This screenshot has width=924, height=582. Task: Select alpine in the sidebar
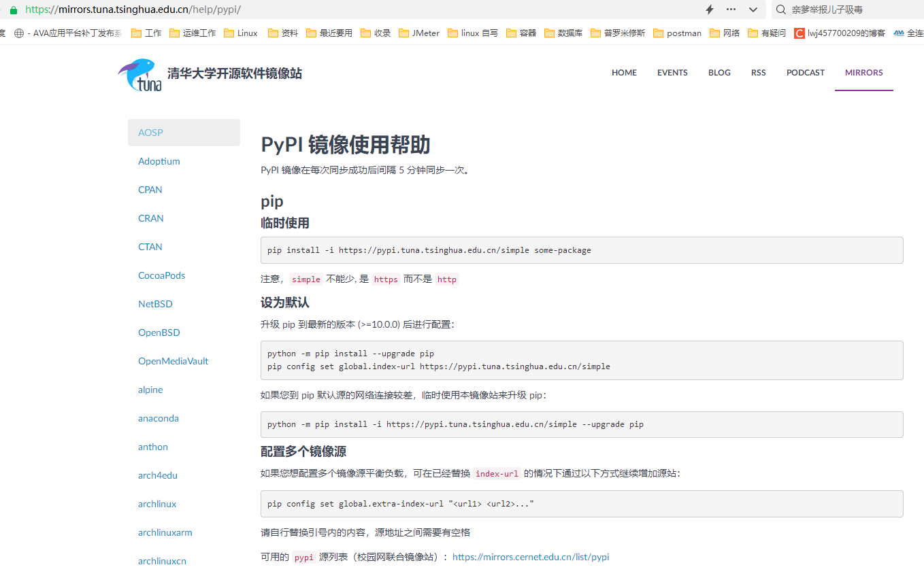click(x=150, y=390)
